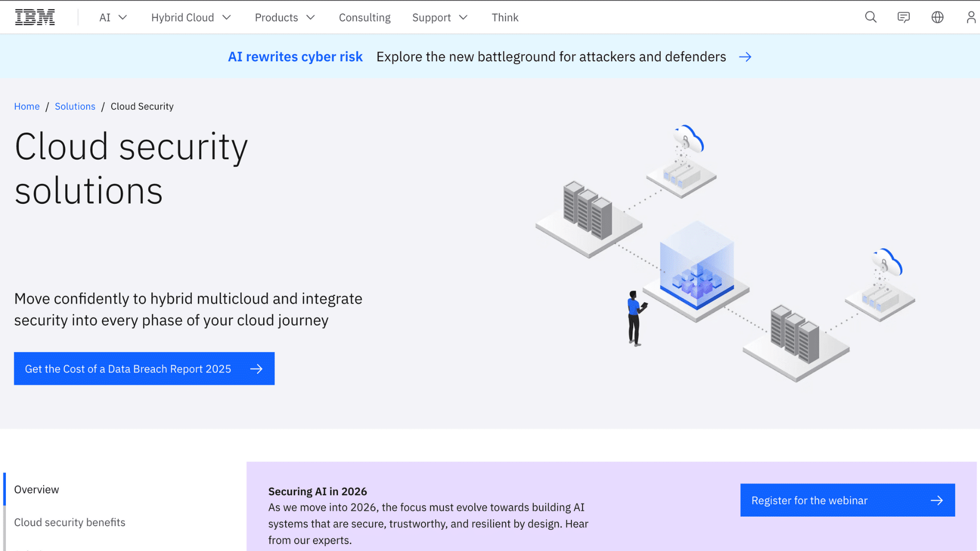Click the arrow inside Data Breach Report button
The height and width of the screenshot is (551, 980).
pyautogui.click(x=256, y=369)
